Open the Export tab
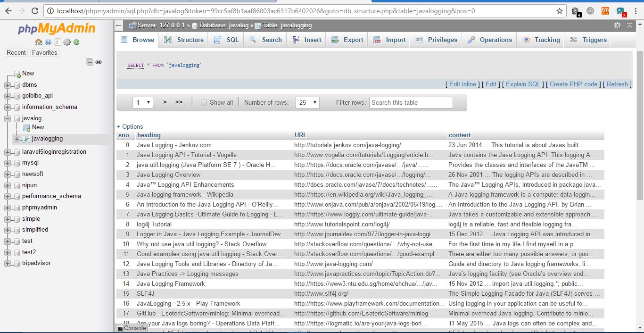Screen dimensions: 644x333 347,40
